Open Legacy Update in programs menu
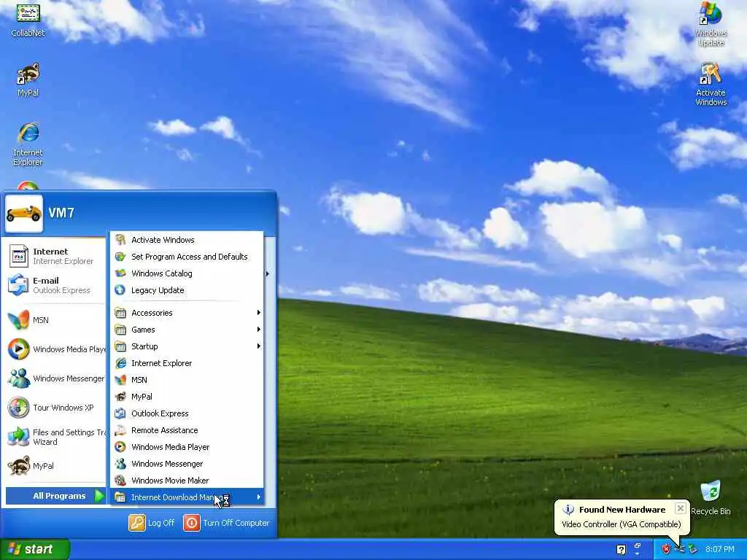 [187, 290]
